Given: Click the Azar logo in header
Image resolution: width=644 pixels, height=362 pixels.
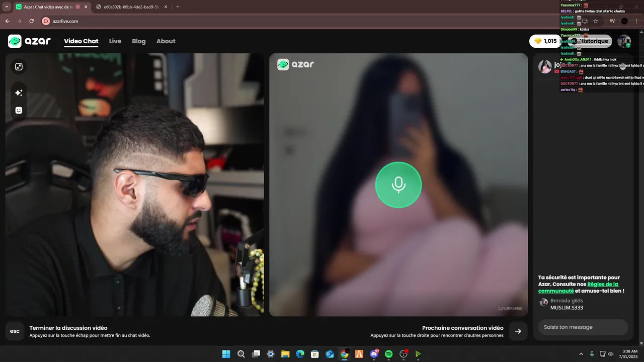Looking at the screenshot, I should point(29,41).
